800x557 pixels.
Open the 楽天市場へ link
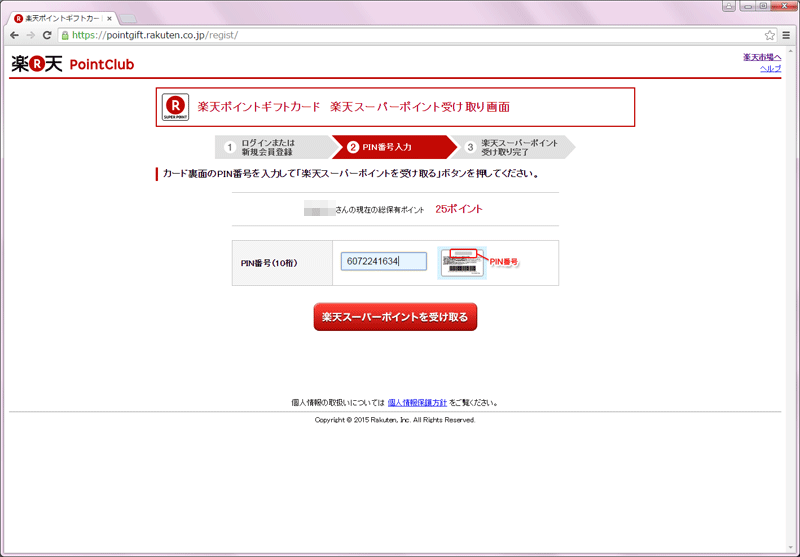tap(762, 57)
